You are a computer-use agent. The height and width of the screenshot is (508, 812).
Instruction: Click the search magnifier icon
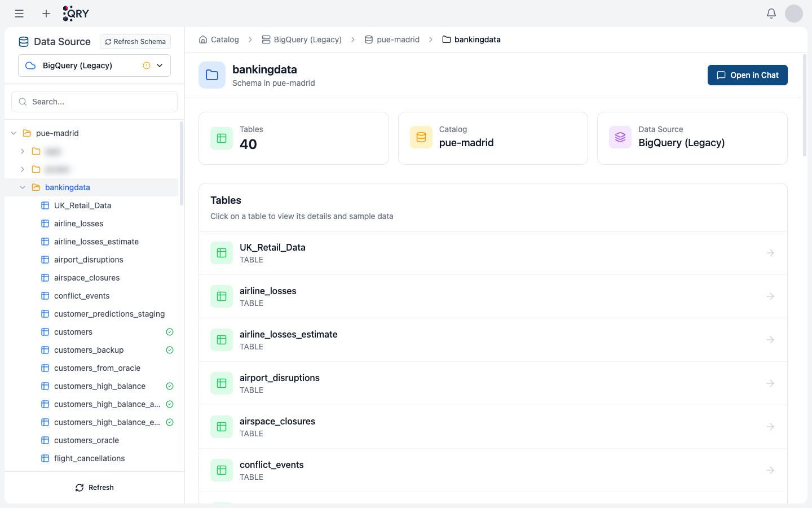[x=23, y=102]
